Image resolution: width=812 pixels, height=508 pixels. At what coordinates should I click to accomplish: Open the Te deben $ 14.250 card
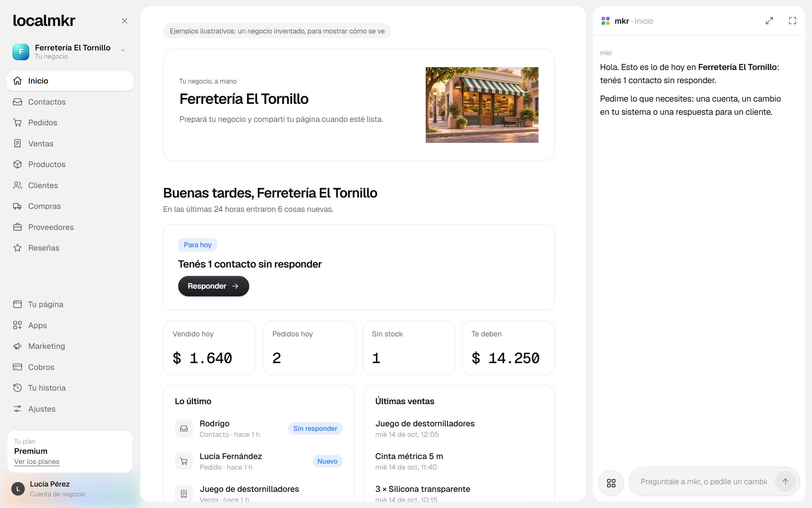508,347
